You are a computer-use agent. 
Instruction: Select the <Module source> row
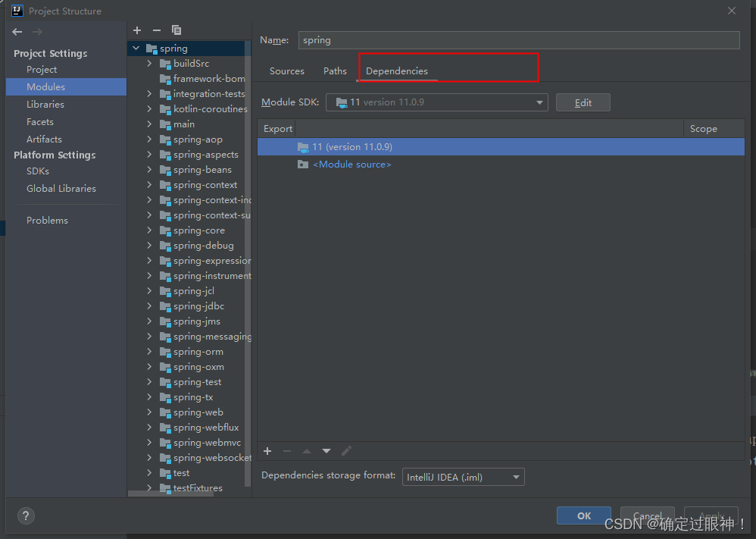(x=501, y=165)
